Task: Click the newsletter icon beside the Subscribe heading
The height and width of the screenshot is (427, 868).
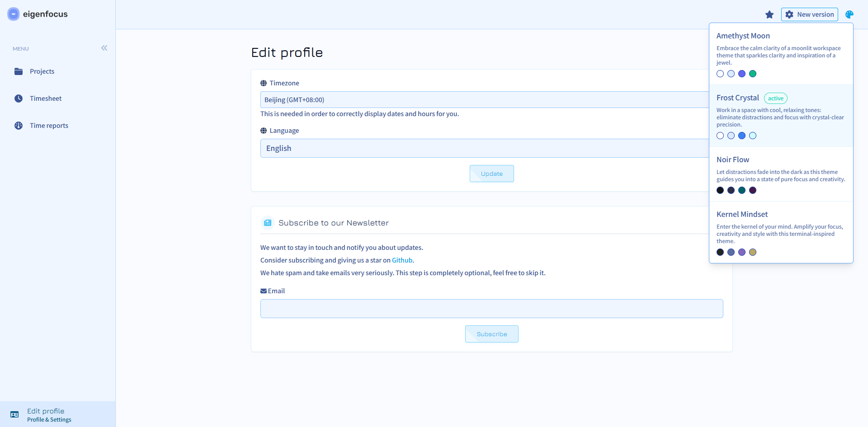Action: [268, 223]
